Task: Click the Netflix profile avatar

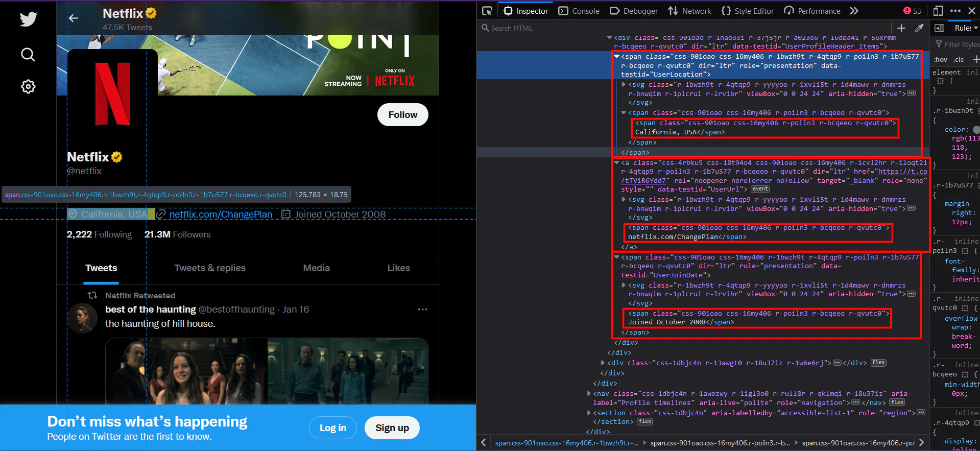Action: pos(112,94)
